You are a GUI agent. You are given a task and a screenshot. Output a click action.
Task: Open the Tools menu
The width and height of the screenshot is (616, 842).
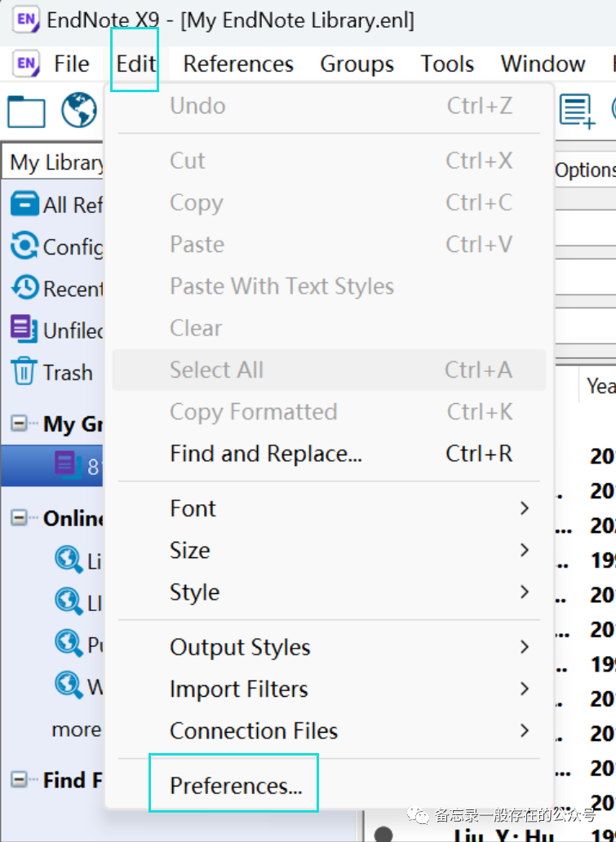pos(447,64)
